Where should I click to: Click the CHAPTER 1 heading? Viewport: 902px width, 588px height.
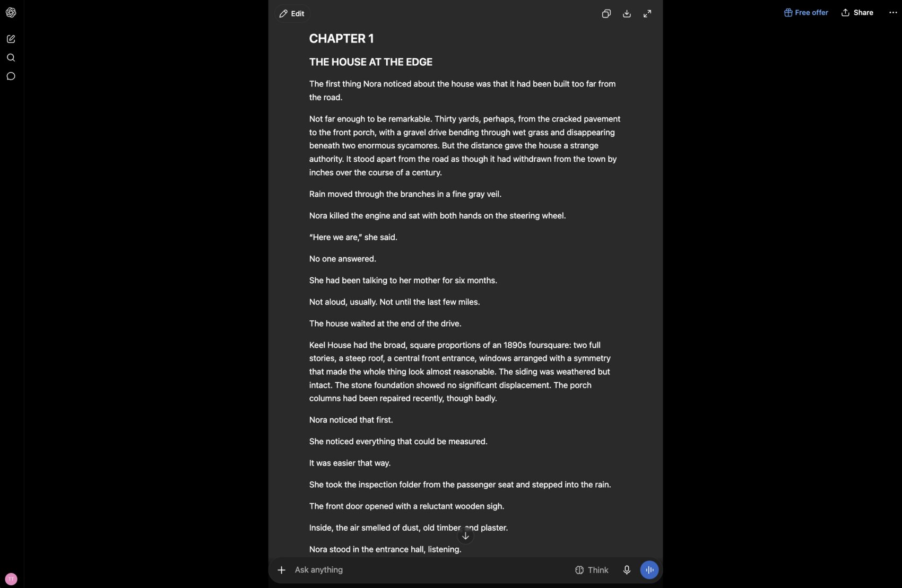(341, 39)
